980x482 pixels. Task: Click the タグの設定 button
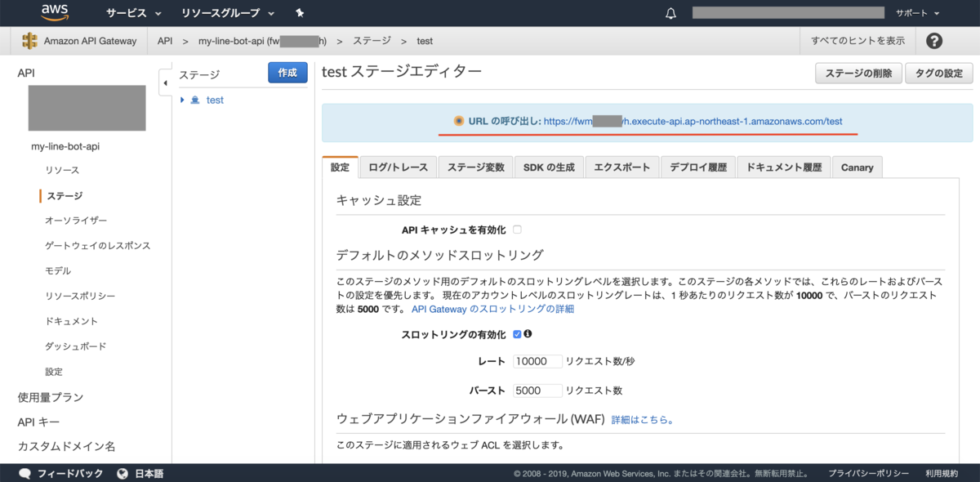[x=939, y=73]
